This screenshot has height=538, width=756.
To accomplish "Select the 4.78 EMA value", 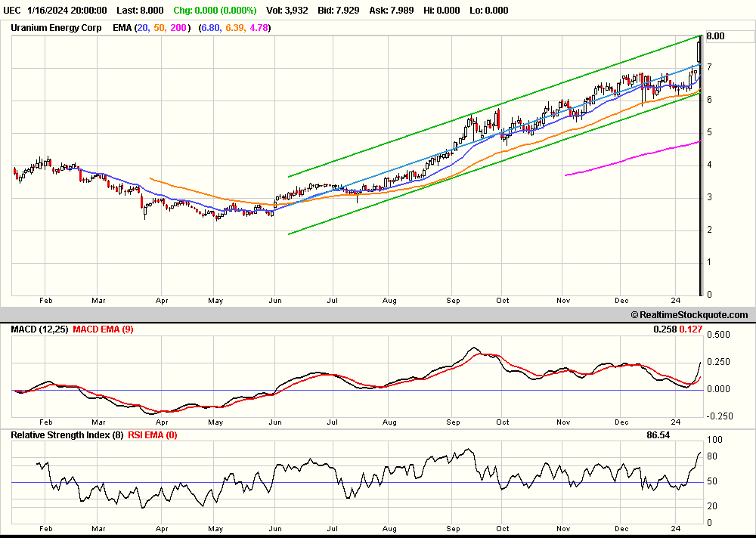I will (259, 28).
